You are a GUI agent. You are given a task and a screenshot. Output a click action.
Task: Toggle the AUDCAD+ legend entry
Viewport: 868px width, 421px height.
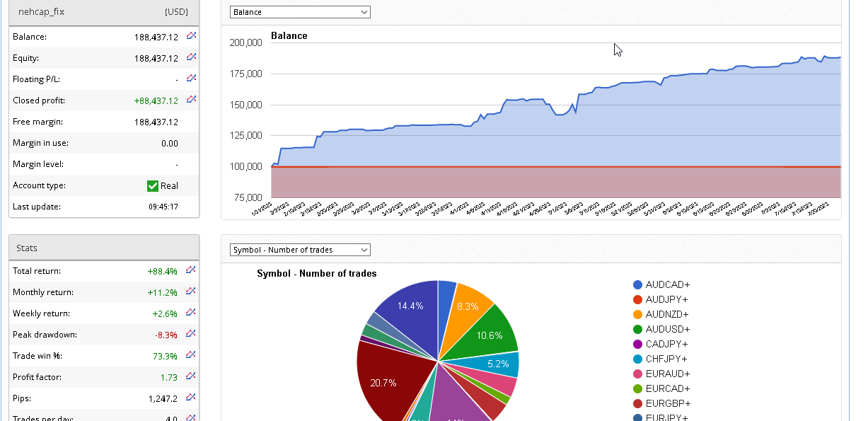(667, 284)
